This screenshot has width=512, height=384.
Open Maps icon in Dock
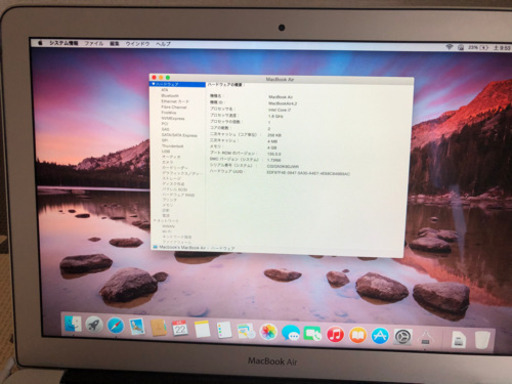tap(246, 332)
